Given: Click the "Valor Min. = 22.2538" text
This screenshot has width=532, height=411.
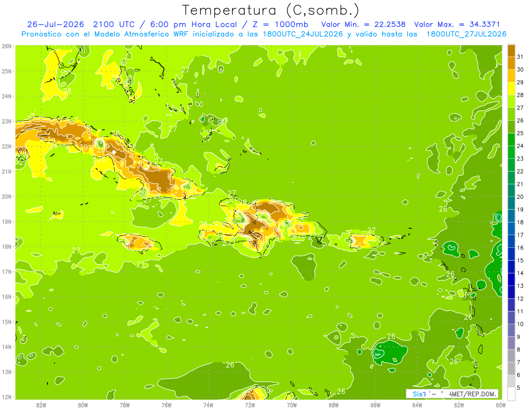Looking at the screenshot, I should pyautogui.click(x=364, y=24).
